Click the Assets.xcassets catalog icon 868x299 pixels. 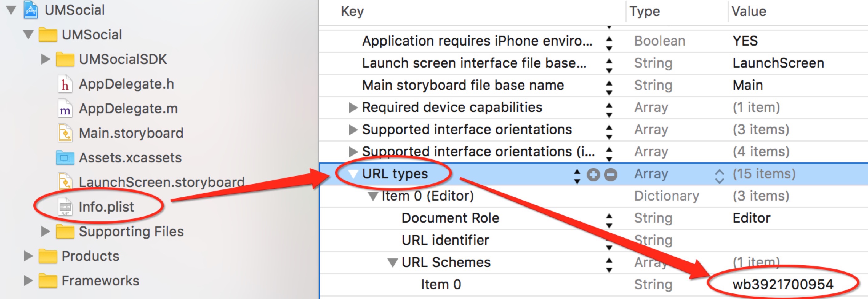click(65, 158)
